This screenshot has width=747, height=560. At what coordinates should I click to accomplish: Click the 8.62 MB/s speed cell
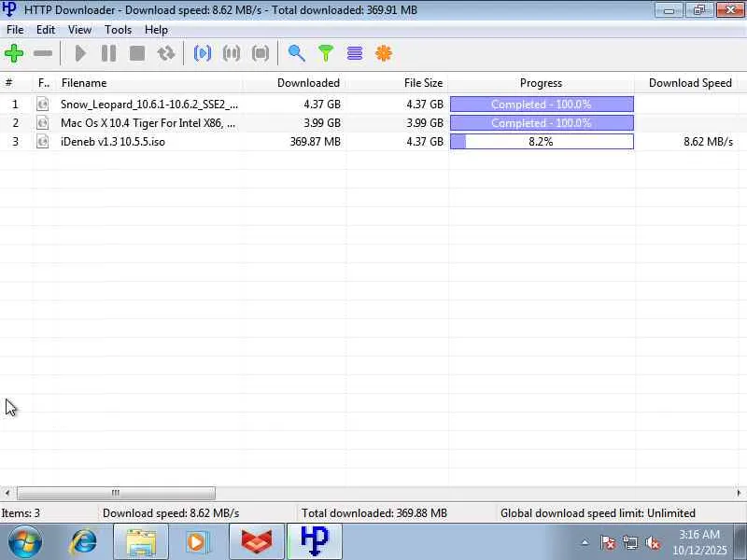coord(708,142)
